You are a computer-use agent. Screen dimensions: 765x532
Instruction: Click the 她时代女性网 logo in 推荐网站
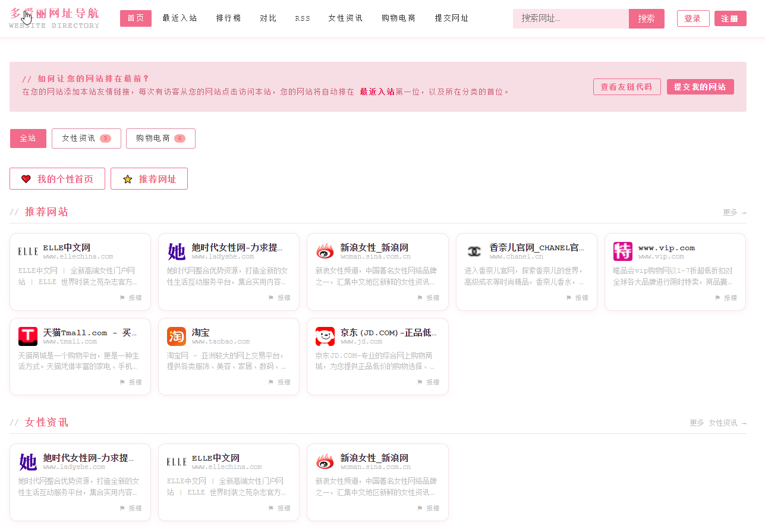pyautogui.click(x=177, y=251)
